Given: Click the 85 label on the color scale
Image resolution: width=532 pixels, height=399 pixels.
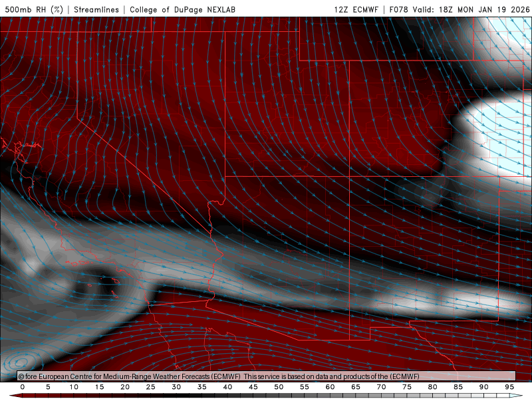Looking at the screenshot, I should (x=458, y=387).
